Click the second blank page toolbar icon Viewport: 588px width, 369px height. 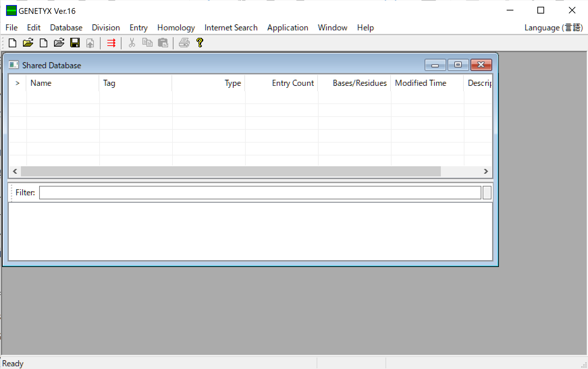pyautogui.click(x=44, y=43)
